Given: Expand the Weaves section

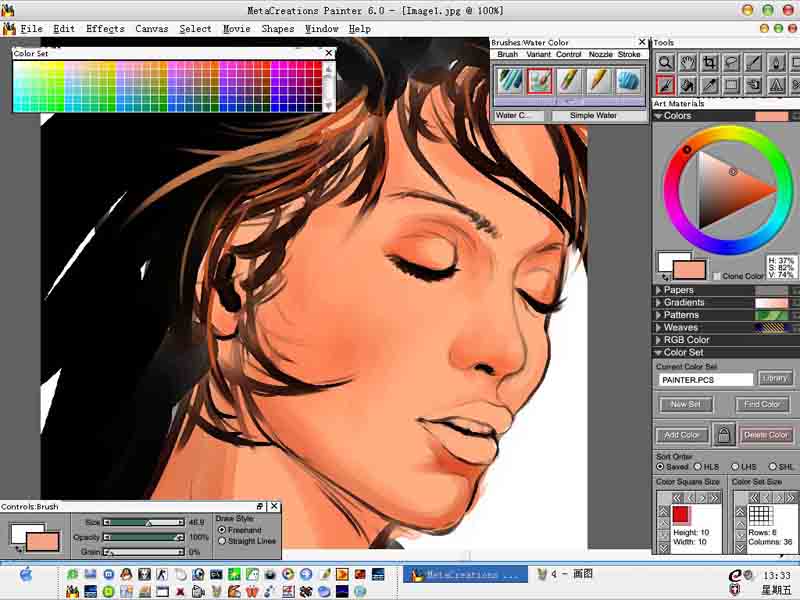Looking at the screenshot, I should (659, 328).
